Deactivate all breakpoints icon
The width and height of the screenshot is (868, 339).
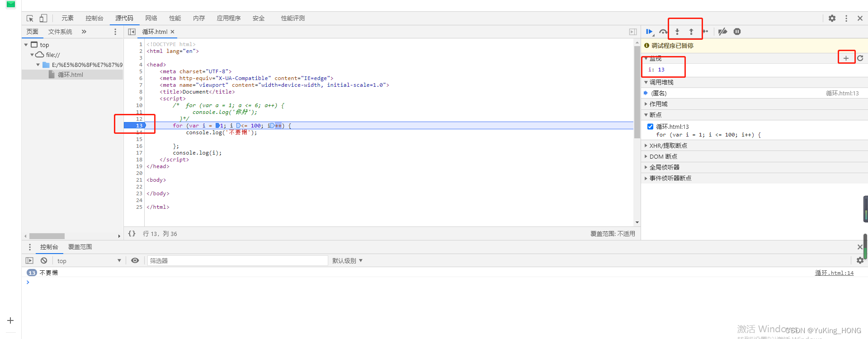point(723,32)
